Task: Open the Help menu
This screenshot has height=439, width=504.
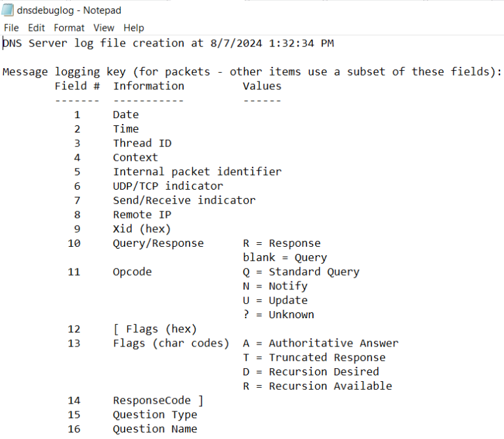Action: (x=133, y=28)
